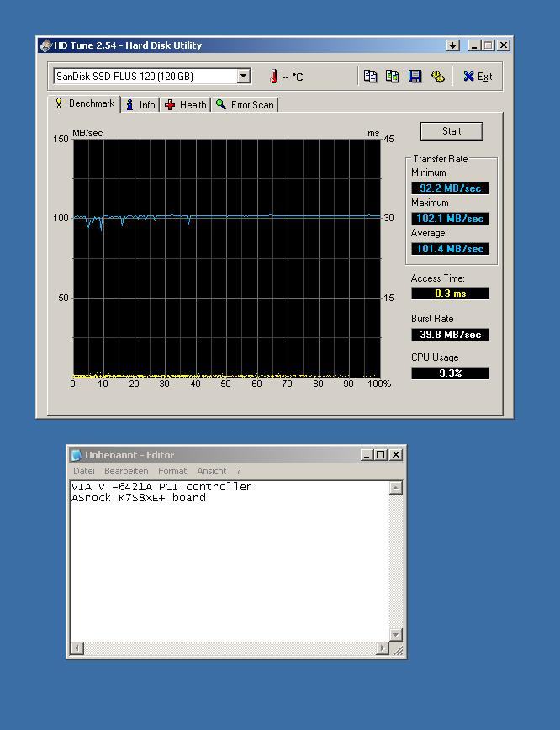The height and width of the screenshot is (730, 560).
Task: Click the text 'ASrock K7S8XE+ board'
Action: (x=138, y=498)
